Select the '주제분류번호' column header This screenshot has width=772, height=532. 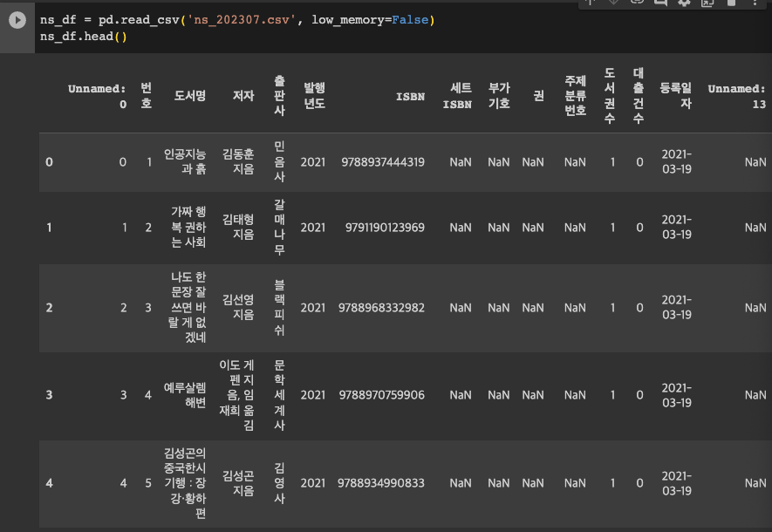[x=575, y=96]
